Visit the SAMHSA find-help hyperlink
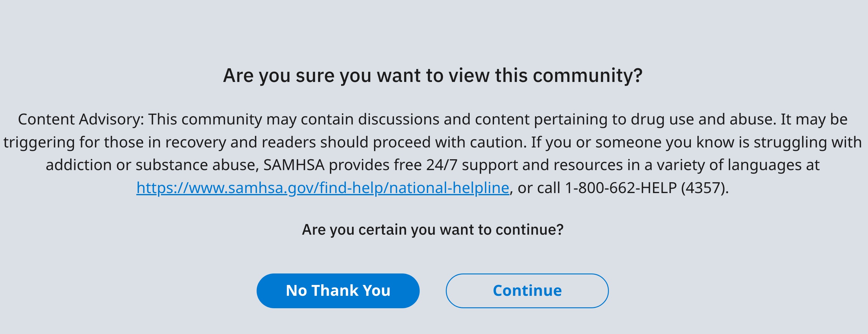Image resolution: width=868 pixels, height=334 pixels. pyautogui.click(x=322, y=188)
